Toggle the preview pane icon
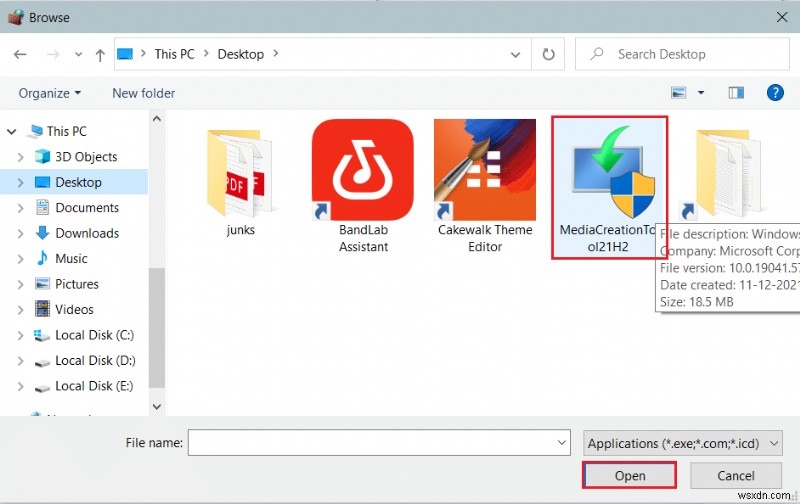800x504 pixels. click(736, 93)
